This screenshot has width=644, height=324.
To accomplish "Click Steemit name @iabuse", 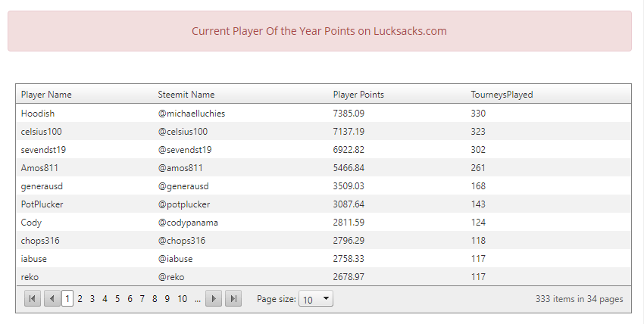I will 175,259.
